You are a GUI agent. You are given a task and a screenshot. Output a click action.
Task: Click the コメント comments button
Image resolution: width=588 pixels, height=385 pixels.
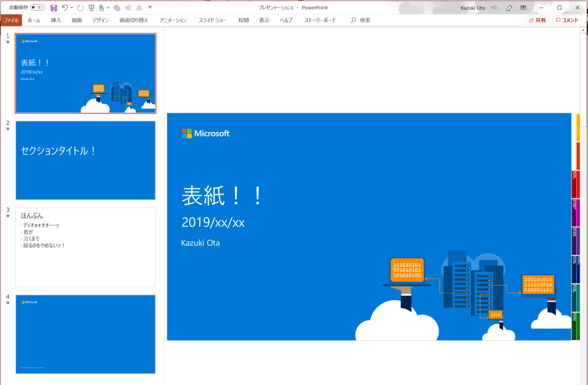[x=567, y=20]
